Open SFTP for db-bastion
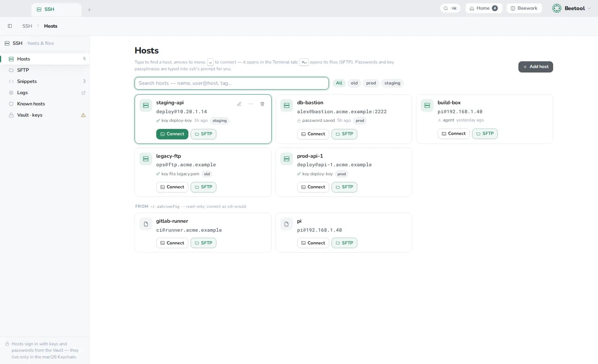598x364 pixels. click(344, 134)
